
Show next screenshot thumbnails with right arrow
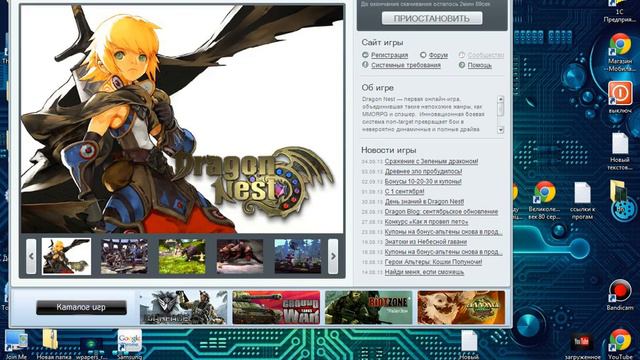point(333,256)
